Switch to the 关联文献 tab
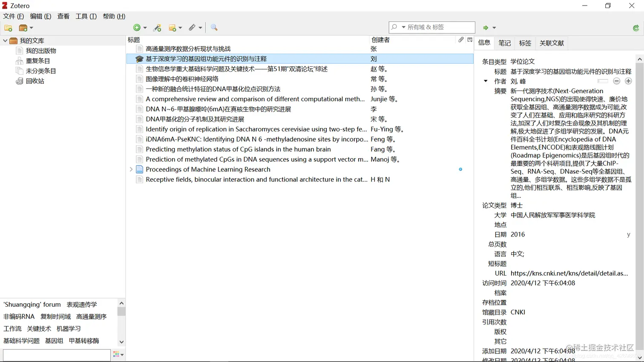This screenshot has width=644, height=362. point(552,43)
